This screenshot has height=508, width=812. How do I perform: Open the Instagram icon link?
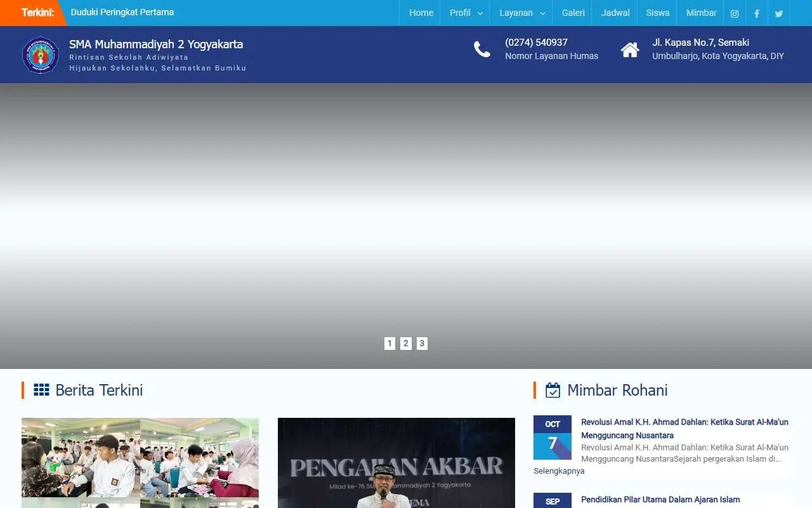735,13
